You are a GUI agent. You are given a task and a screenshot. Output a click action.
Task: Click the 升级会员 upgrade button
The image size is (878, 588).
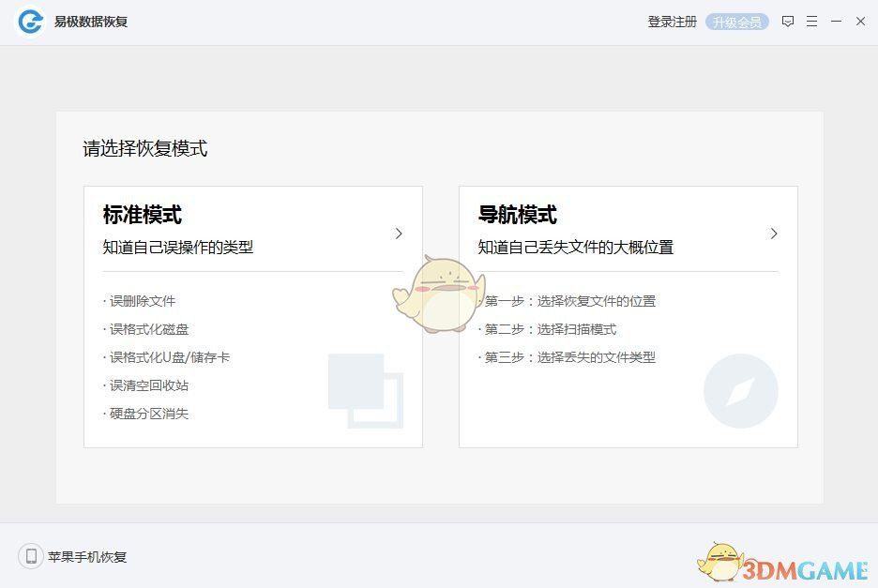click(737, 22)
